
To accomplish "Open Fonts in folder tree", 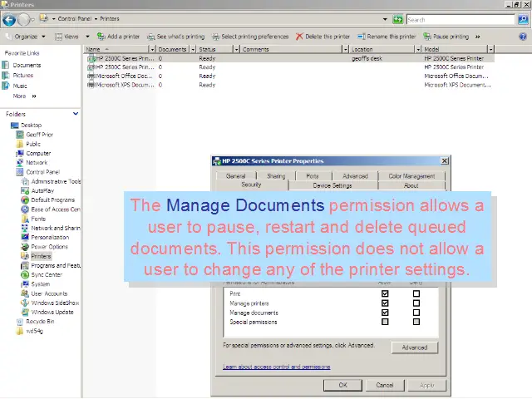I will 33,219.
